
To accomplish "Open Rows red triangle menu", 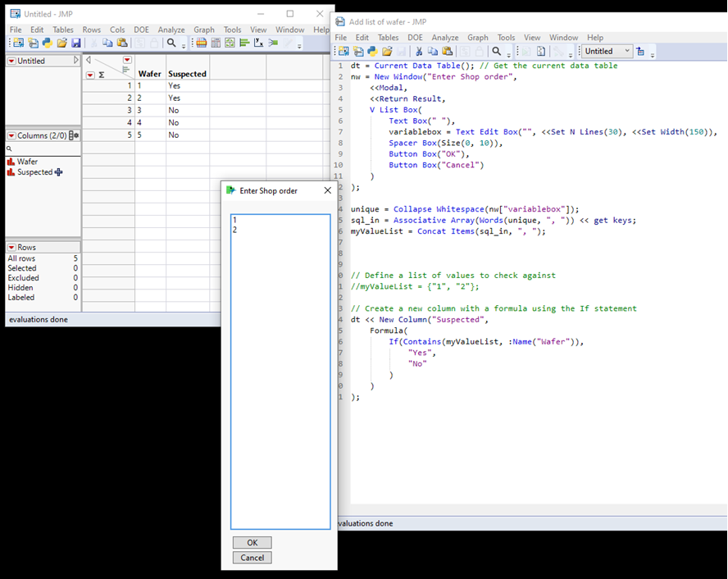I will tap(11, 248).
